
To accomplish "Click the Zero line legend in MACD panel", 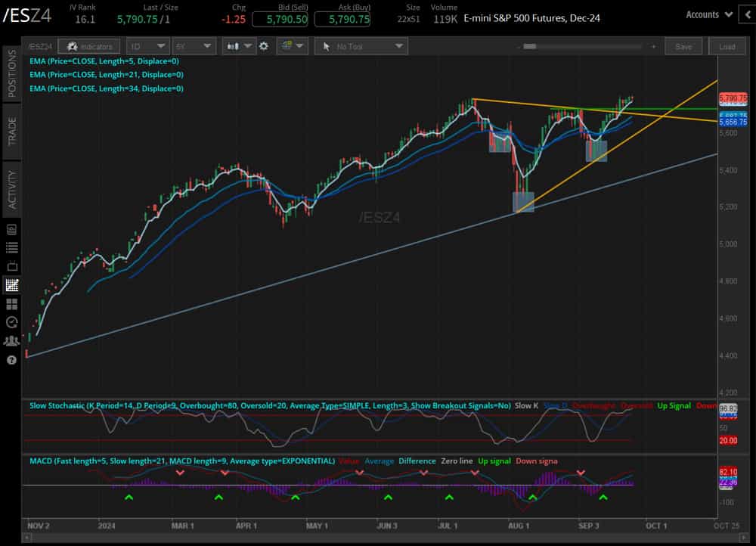I will 457,461.
